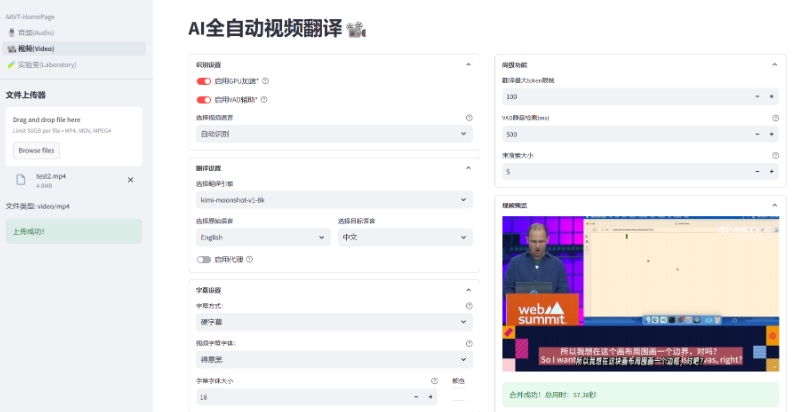Click the Browse files button
Viewport: 812px width, 412px height.
click(37, 150)
